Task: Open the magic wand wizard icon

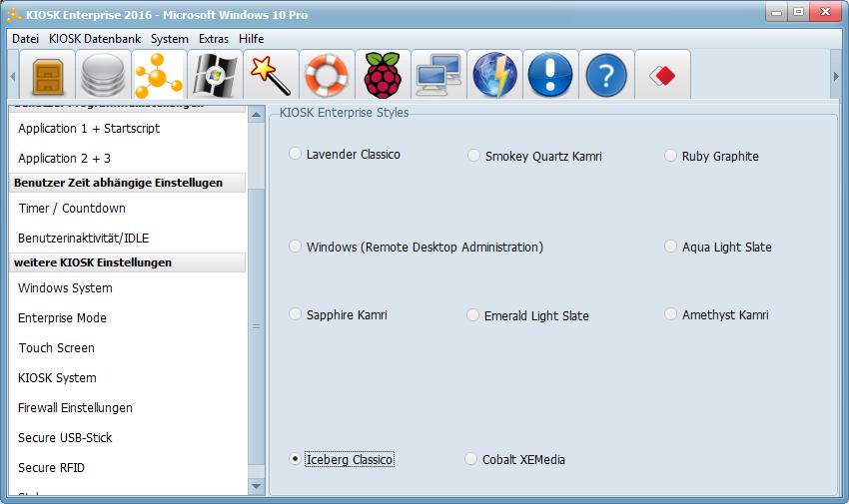Action: [270, 76]
